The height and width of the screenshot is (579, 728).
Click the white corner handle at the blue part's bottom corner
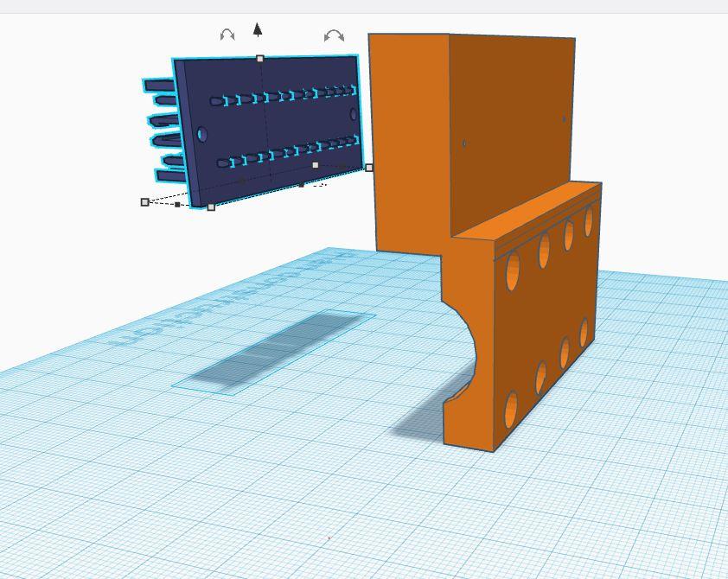point(211,207)
